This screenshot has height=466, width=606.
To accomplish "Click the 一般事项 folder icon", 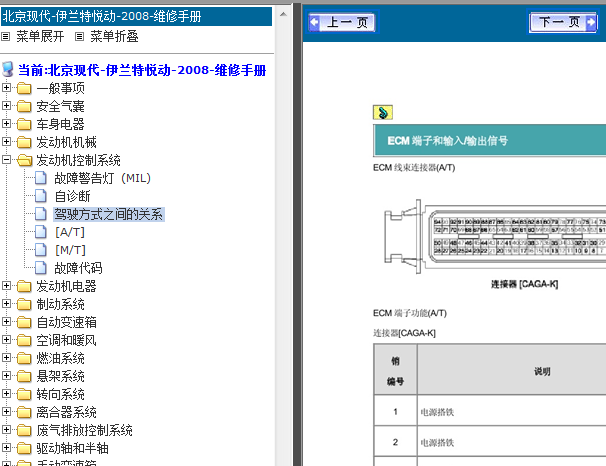I will click(24, 88).
